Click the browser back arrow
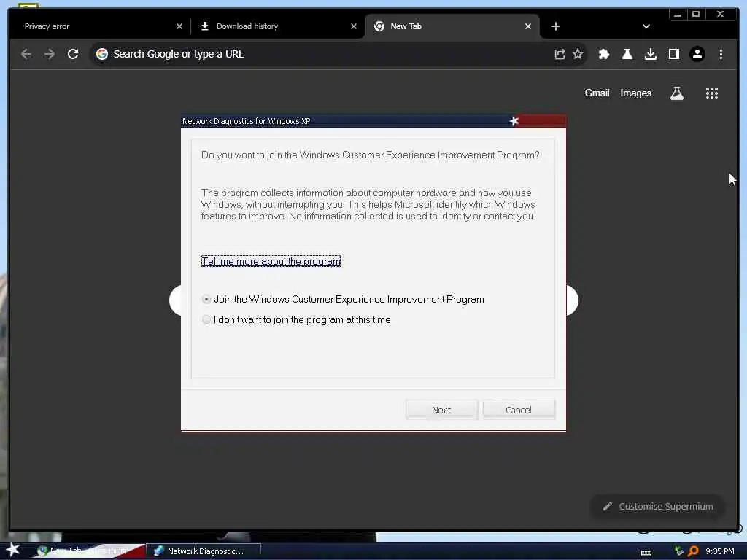Screen dimensions: 747x560 (26, 54)
